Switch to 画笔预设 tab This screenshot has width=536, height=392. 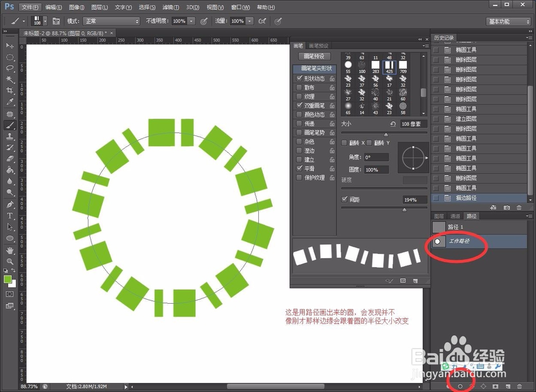point(318,46)
